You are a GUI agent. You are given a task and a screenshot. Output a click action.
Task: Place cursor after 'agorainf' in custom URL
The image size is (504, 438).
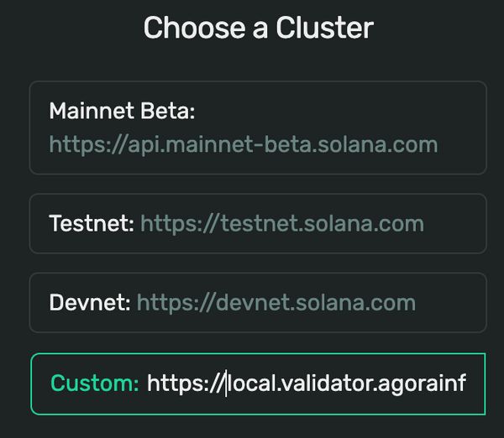pos(466,383)
